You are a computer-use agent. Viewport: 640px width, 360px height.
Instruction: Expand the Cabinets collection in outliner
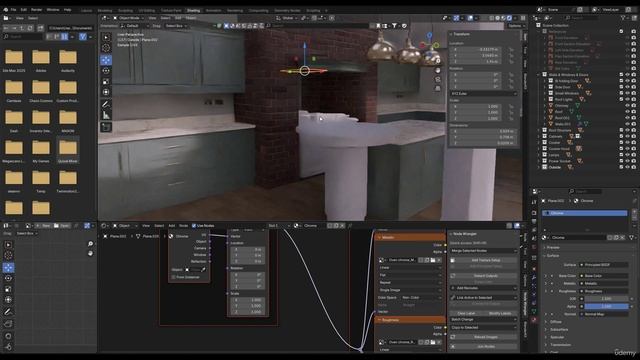(x=539, y=136)
